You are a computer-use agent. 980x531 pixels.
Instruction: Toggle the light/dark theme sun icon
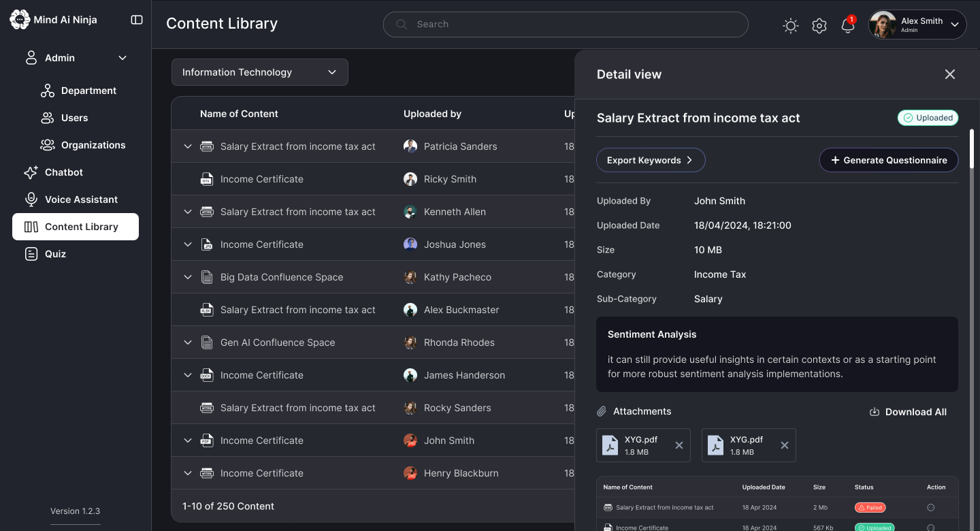pos(790,26)
